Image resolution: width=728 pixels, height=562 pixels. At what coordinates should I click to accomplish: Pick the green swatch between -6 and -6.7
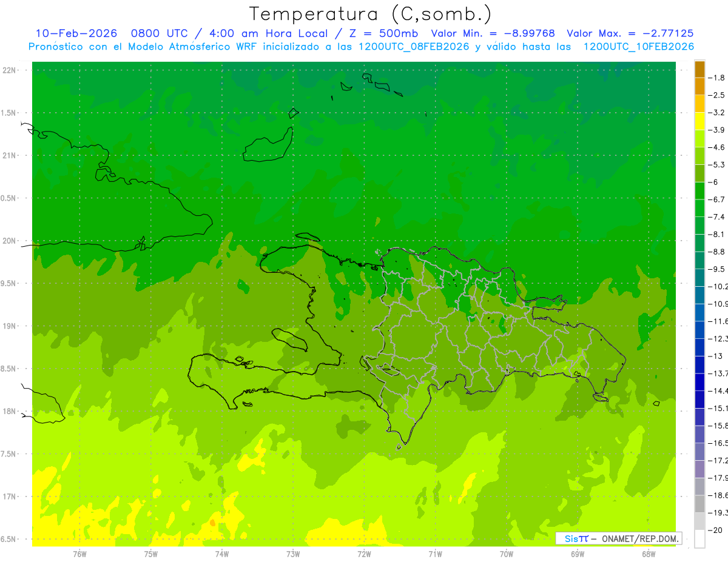coord(699,191)
